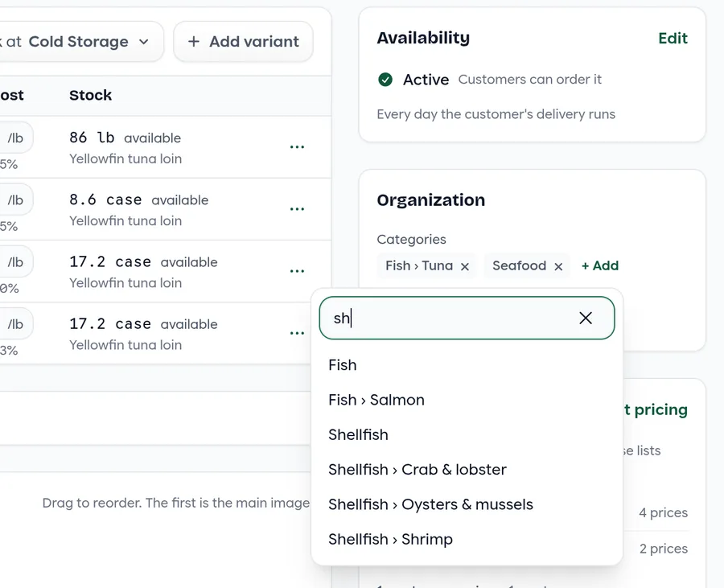Viewport: 724px width, 588px height.
Task: Click the Add variant button
Action: pos(243,42)
